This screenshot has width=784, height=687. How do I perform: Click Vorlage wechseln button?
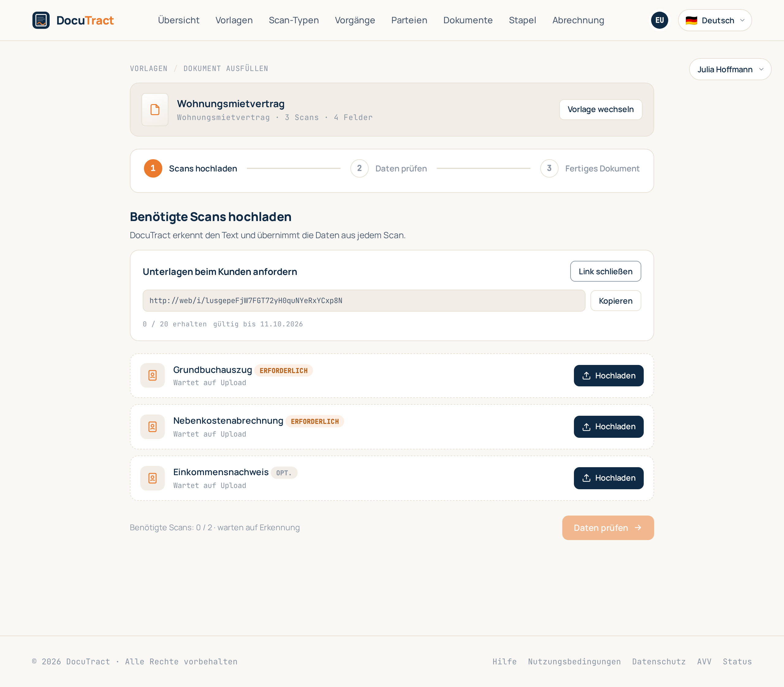[x=600, y=110]
